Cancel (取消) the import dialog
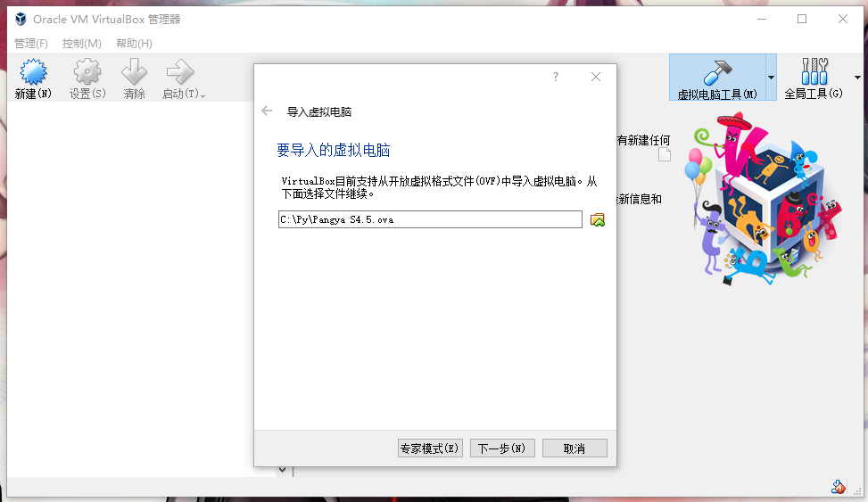Viewport: 868px width, 502px height. [575, 449]
